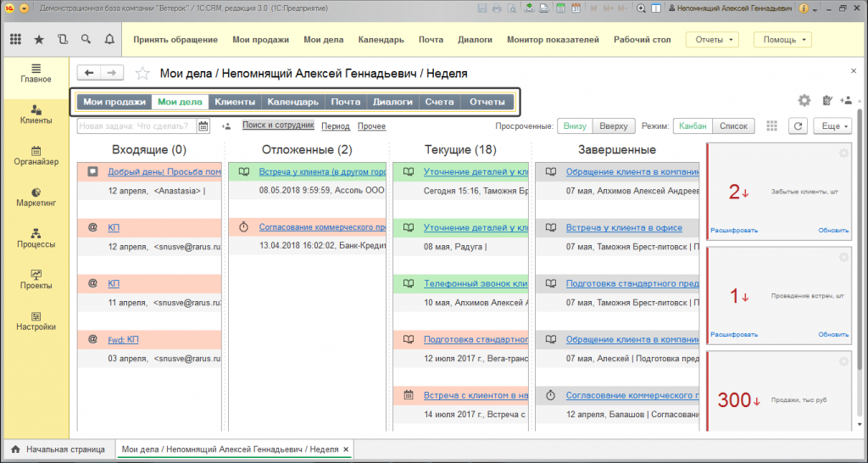This screenshot has height=463, width=868.
Task: Focus the Новая задача input field
Action: (136, 126)
